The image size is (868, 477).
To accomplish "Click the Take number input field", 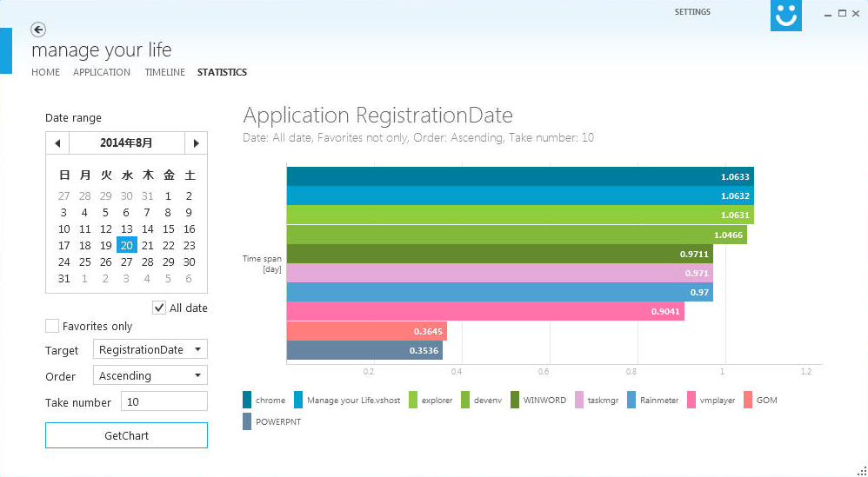I will (x=164, y=401).
